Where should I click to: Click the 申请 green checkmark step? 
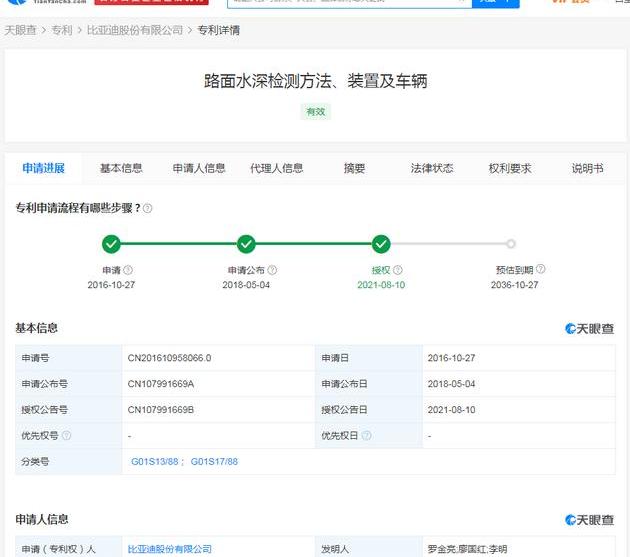(111, 244)
